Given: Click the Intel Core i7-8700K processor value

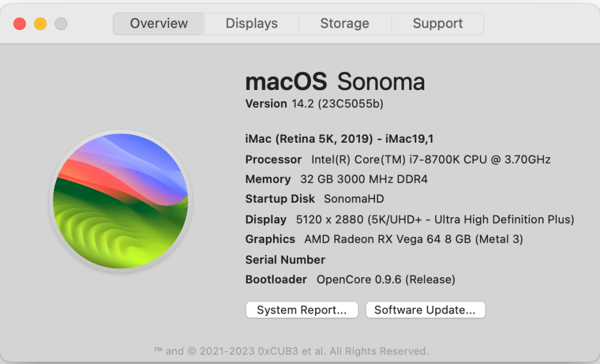Looking at the screenshot, I should click(431, 160).
